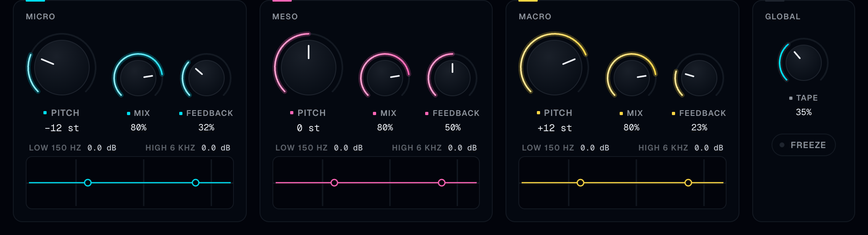Toggle the Freeze button

tap(803, 145)
